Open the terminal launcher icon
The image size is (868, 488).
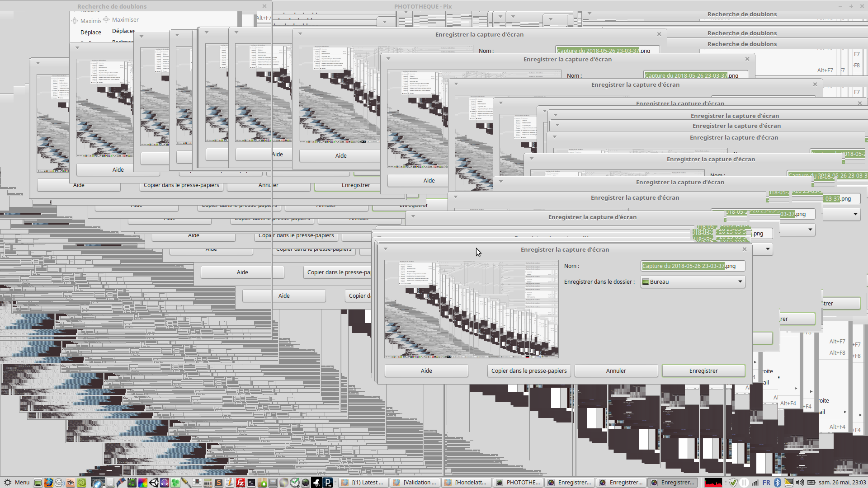(251, 483)
